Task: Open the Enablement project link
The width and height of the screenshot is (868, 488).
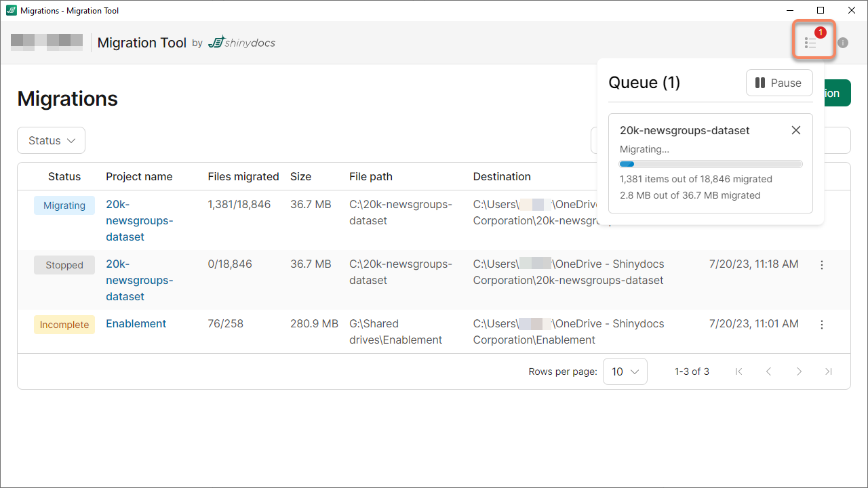Action: point(136,324)
